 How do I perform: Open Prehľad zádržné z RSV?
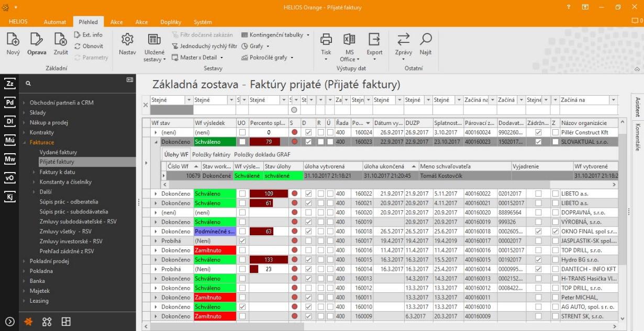66,251
